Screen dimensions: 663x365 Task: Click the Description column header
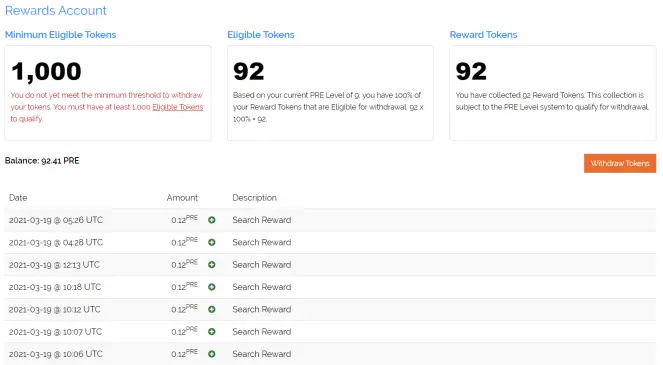click(255, 198)
